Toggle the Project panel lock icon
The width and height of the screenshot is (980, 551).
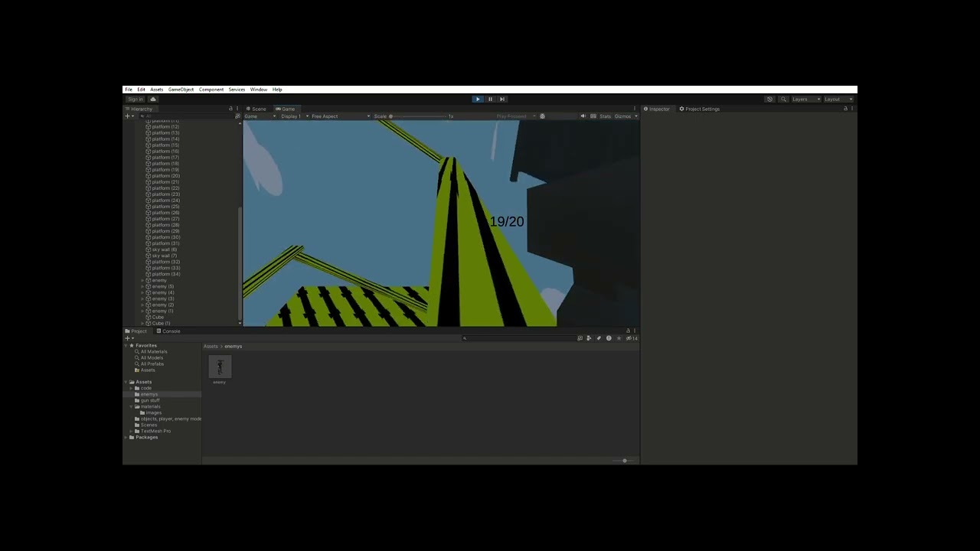pyautogui.click(x=628, y=331)
